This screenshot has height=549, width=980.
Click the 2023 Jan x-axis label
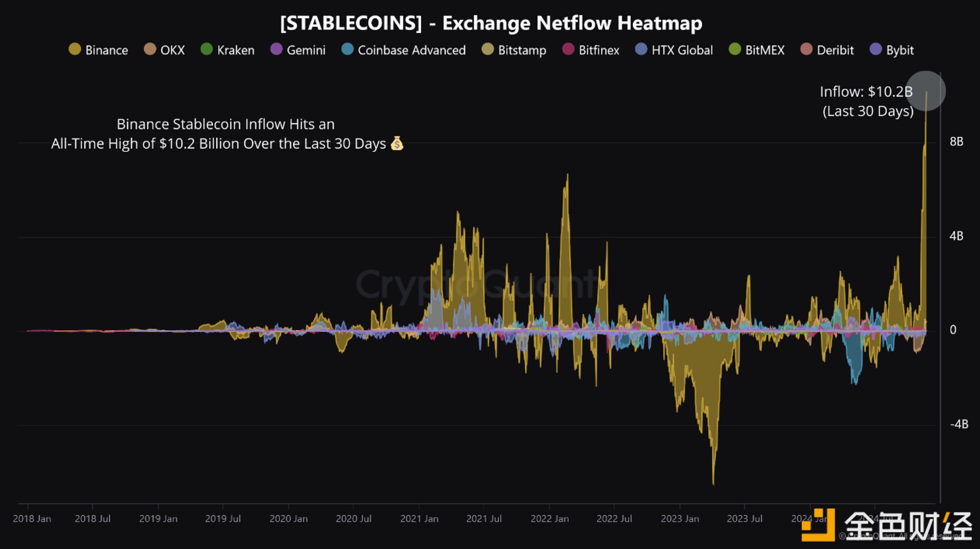tap(680, 519)
